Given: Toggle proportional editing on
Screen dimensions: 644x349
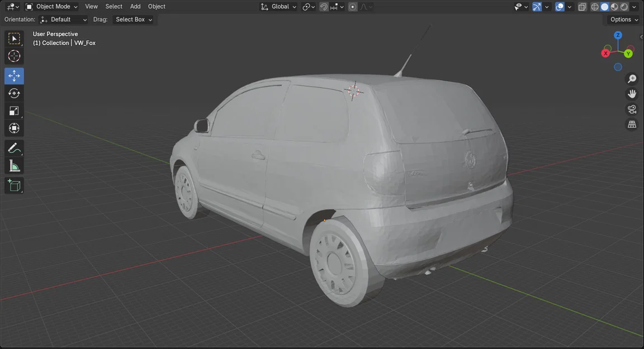Looking at the screenshot, I should click(x=351, y=6).
